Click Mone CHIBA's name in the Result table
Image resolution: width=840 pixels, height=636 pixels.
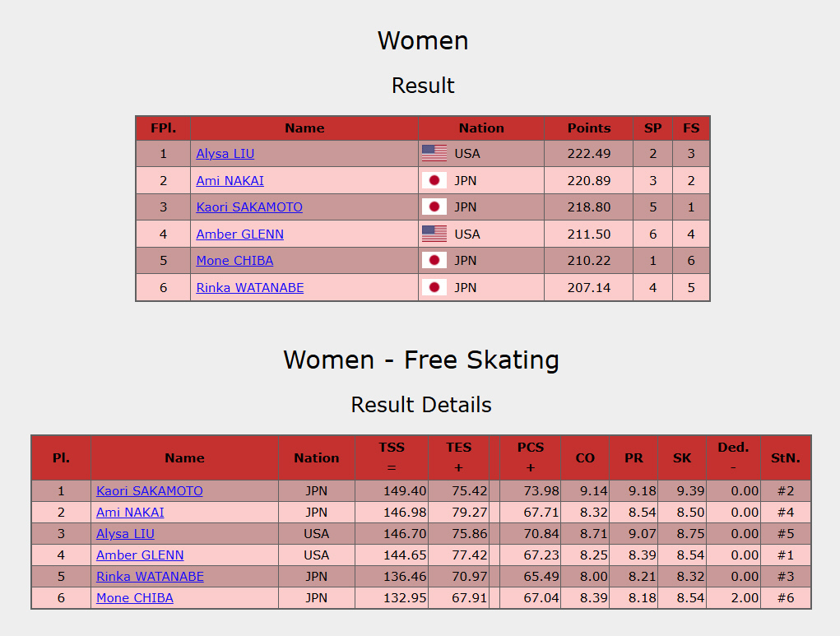tap(234, 260)
